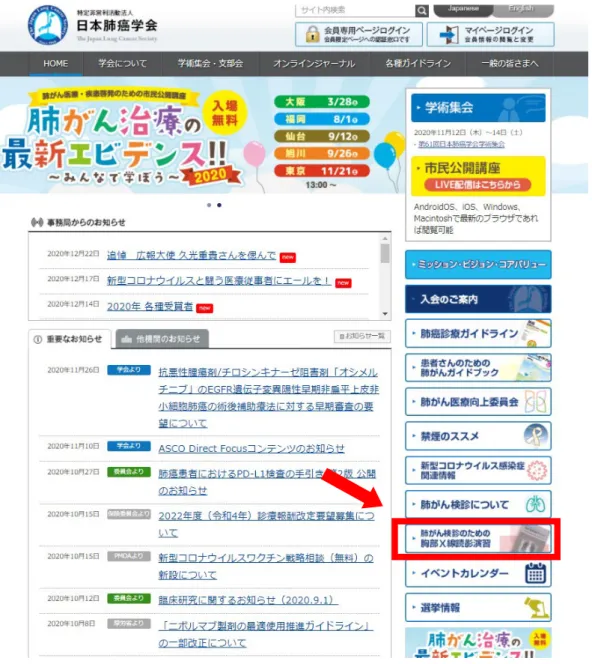Switch language to Japanese

463,10
